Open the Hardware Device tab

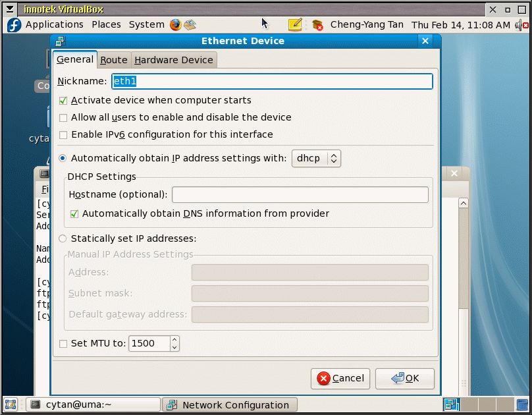[174, 60]
